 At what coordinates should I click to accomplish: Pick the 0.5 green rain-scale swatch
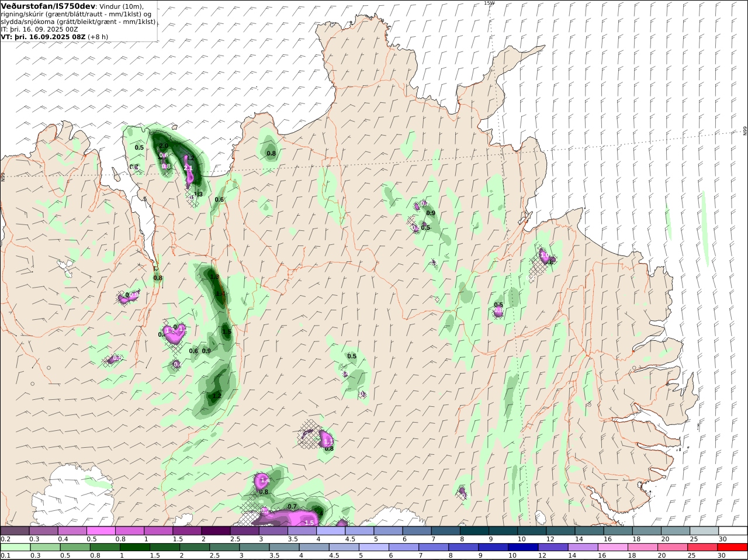pos(75,547)
